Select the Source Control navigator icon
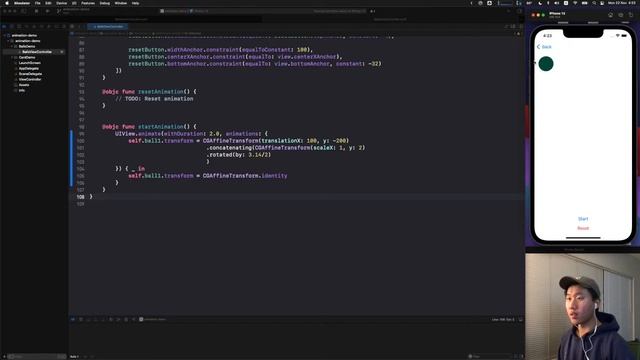640x360 pixels. tap(11, 27)
